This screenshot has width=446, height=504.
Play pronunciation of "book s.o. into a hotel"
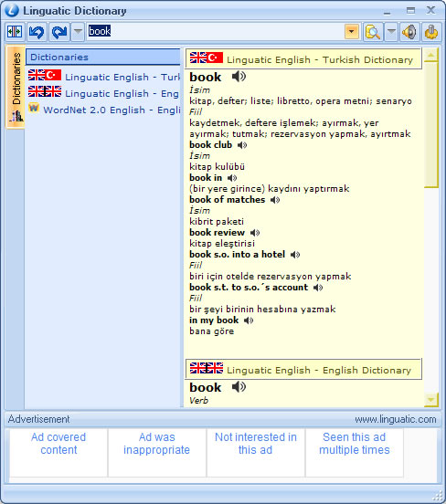295,255
